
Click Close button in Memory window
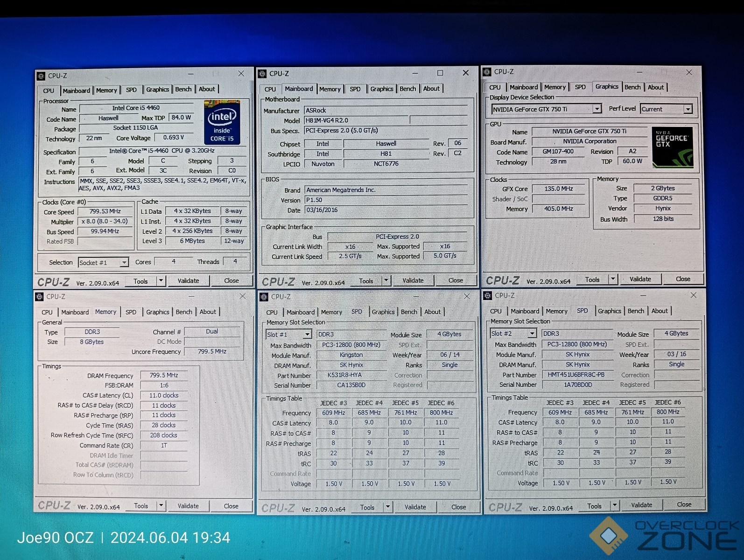click(x=231, y=506)
